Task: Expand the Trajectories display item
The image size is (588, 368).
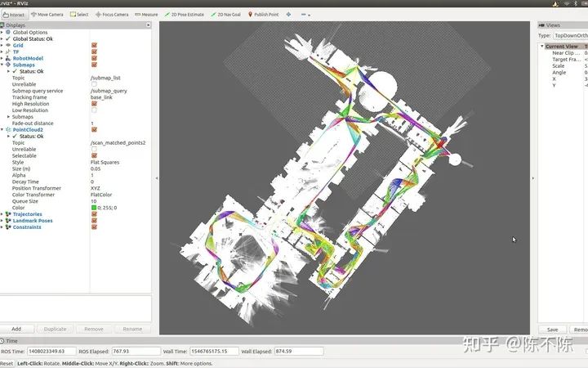Action: pos(2,214)
